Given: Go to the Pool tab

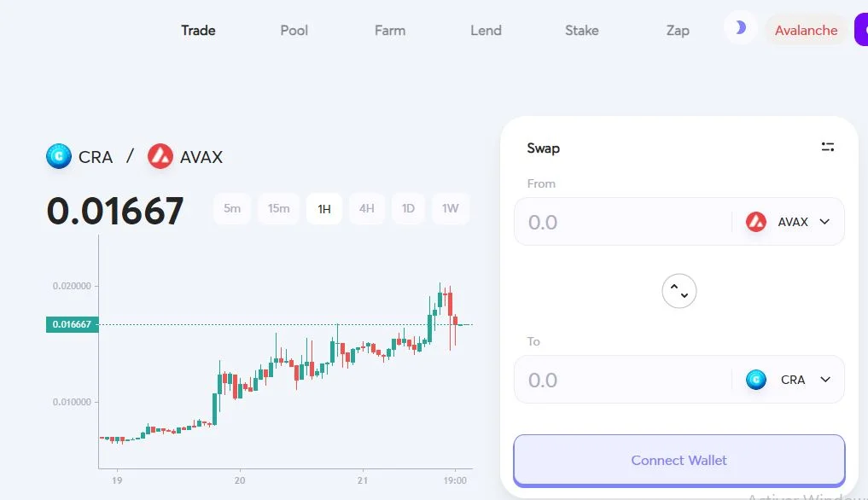Looking at the screenshot, I should coord(294,30).
